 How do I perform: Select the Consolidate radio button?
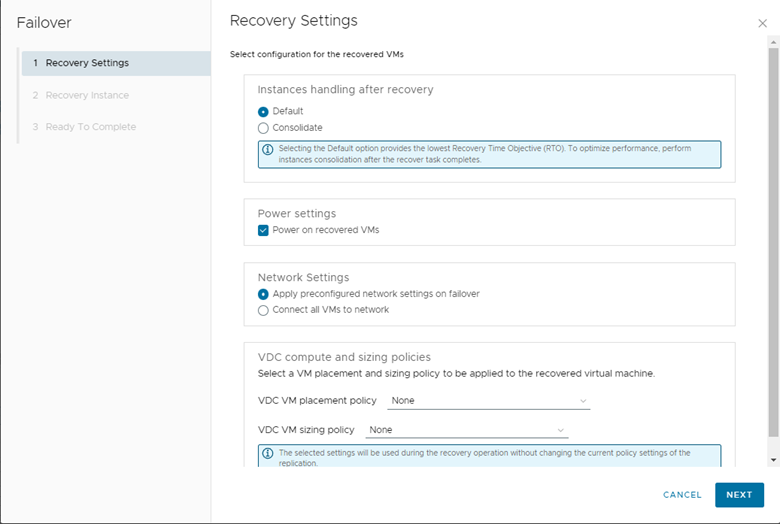(264, 128)
